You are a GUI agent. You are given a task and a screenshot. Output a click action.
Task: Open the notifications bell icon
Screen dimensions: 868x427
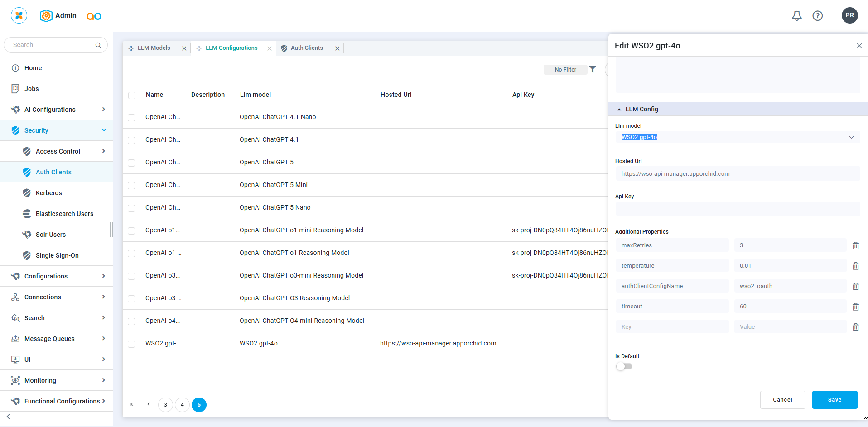[x=796, y=16]
